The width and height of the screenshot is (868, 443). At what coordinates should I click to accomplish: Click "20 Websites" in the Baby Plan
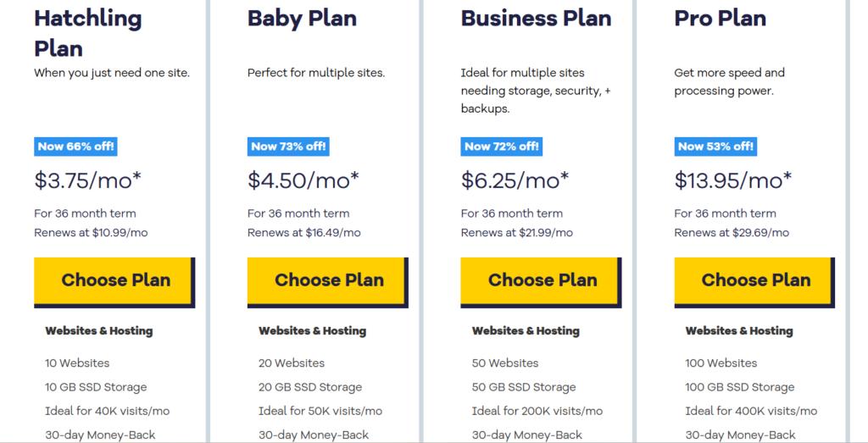292,363
